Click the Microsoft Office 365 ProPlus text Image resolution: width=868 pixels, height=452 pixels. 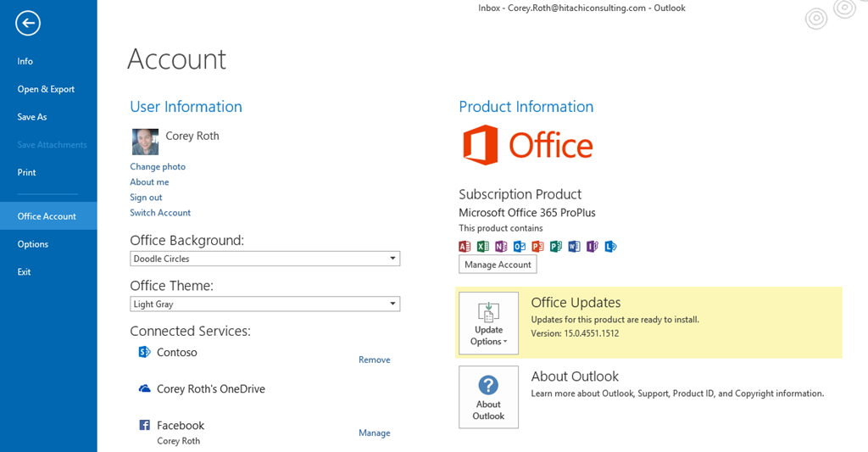[527, 213]
